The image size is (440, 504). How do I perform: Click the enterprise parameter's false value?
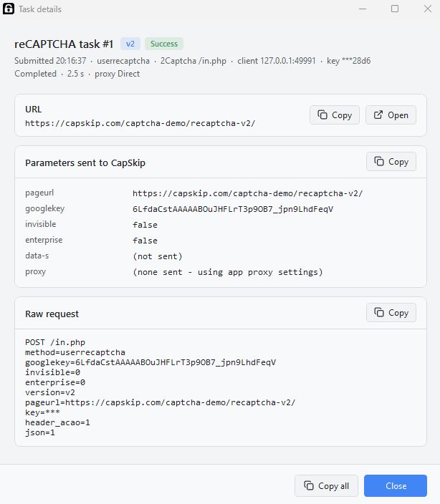pyautogui.click(x=145, y=241)
